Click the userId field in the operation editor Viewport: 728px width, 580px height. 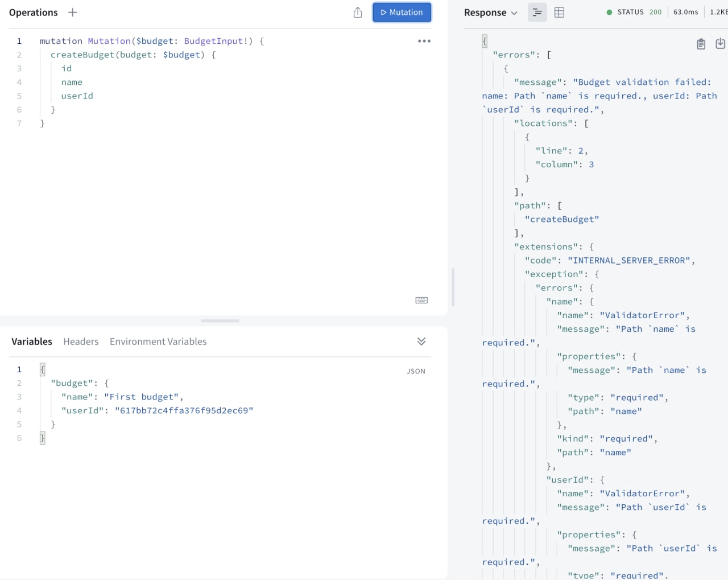[77, 96]
